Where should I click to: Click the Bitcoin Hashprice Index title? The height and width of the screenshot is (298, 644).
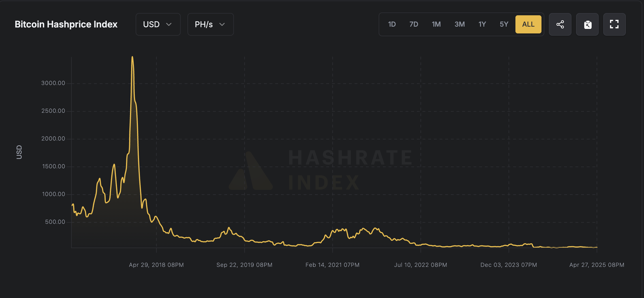66,24
